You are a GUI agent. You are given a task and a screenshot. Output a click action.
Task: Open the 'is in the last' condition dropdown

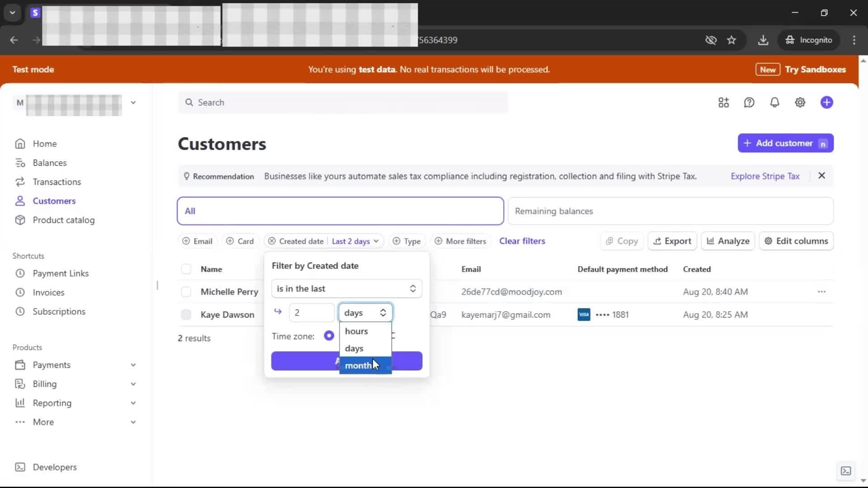pyautogui.click(x=346, y=289)
